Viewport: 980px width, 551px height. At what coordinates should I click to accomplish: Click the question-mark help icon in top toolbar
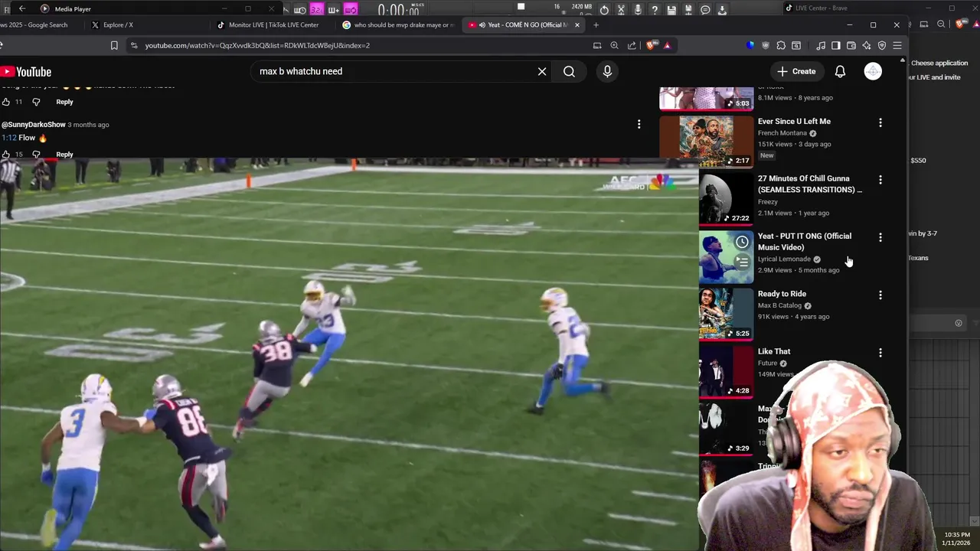[x=655, y=10]
